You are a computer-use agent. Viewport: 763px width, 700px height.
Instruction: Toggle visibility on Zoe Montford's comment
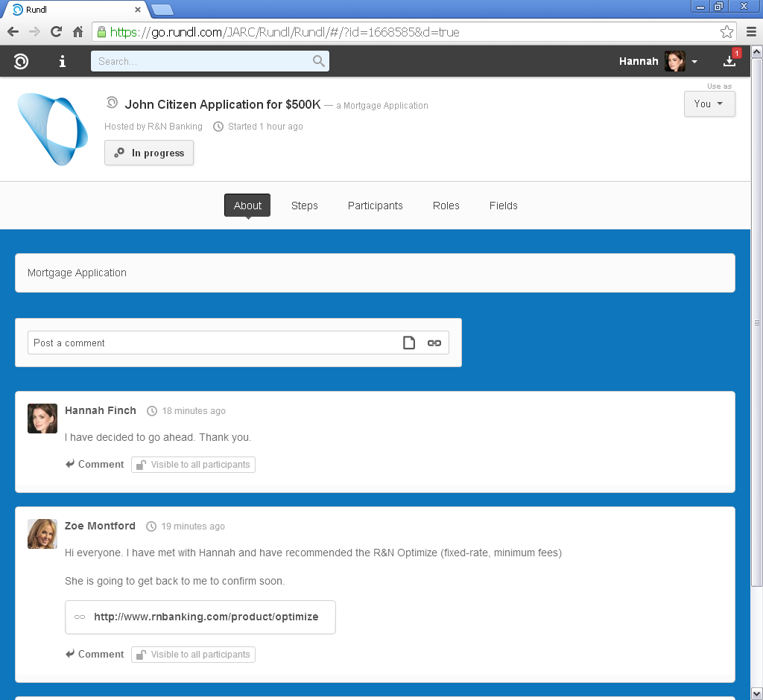194,655
